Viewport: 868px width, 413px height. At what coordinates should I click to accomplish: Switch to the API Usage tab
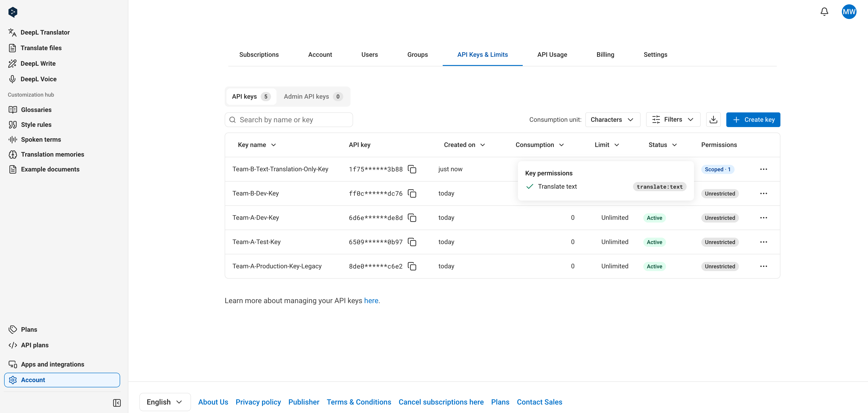click(552, 54)
